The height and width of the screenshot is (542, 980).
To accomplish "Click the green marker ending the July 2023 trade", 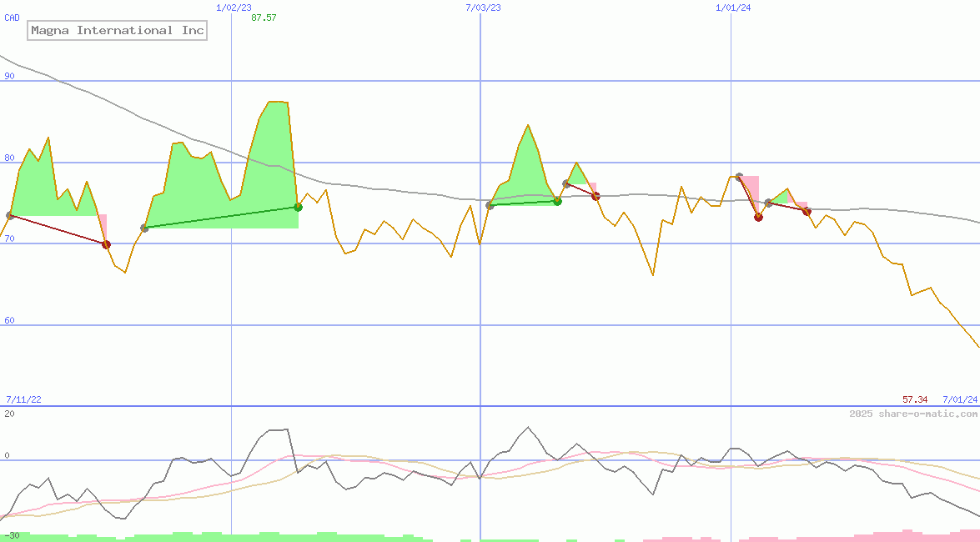I will click(x=557, y=201).
